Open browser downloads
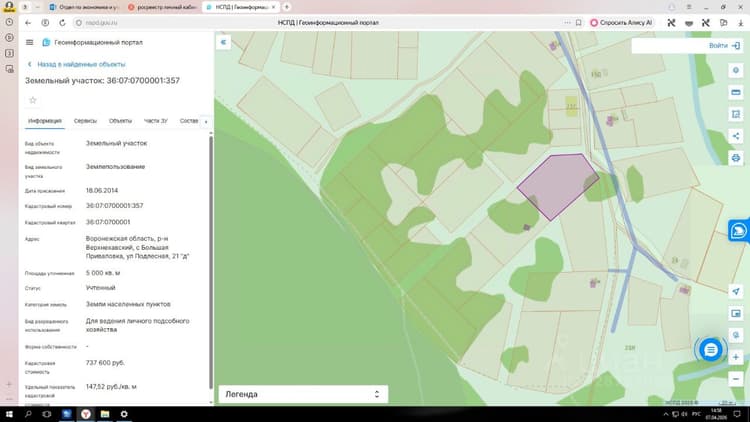The image size is (750, 422). [740, 22]
